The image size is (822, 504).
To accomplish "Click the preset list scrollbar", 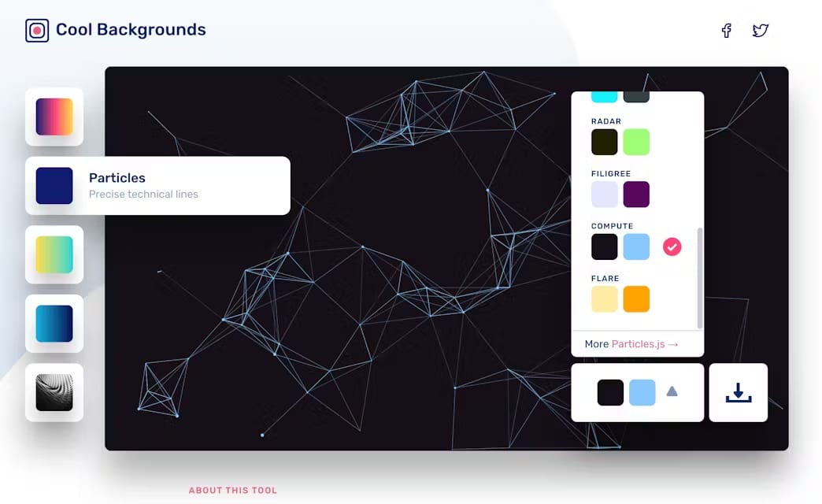I will pos(700,278).
